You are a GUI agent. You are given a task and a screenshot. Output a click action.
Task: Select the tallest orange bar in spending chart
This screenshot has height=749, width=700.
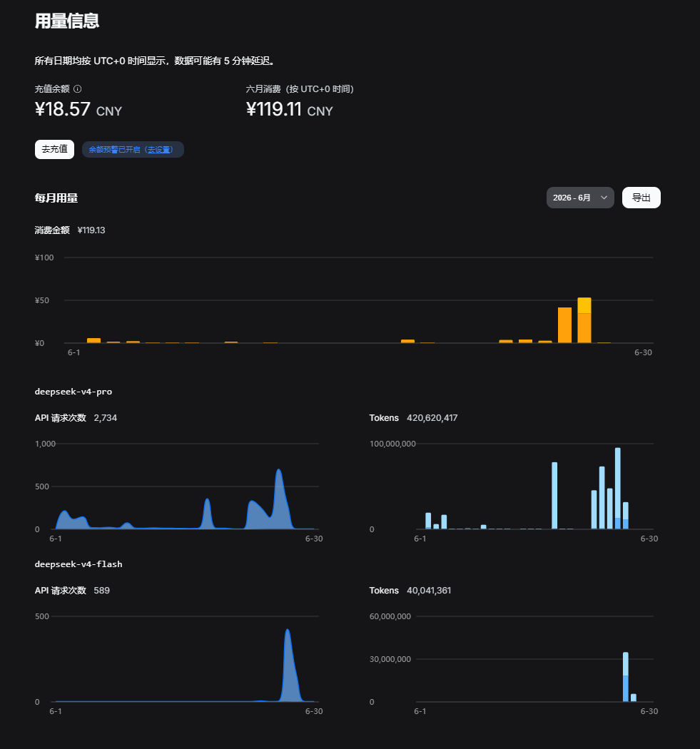pos(584,320)
